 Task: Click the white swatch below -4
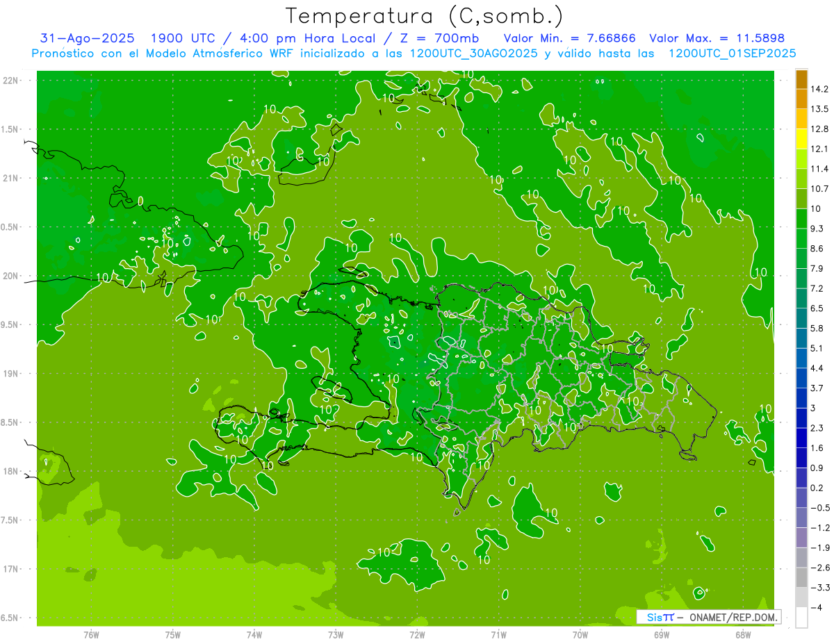[801, 617]
